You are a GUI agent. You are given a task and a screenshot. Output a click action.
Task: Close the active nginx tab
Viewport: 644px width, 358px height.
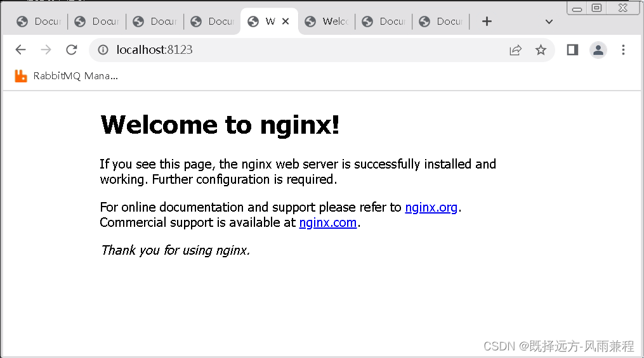coord(286,21)
